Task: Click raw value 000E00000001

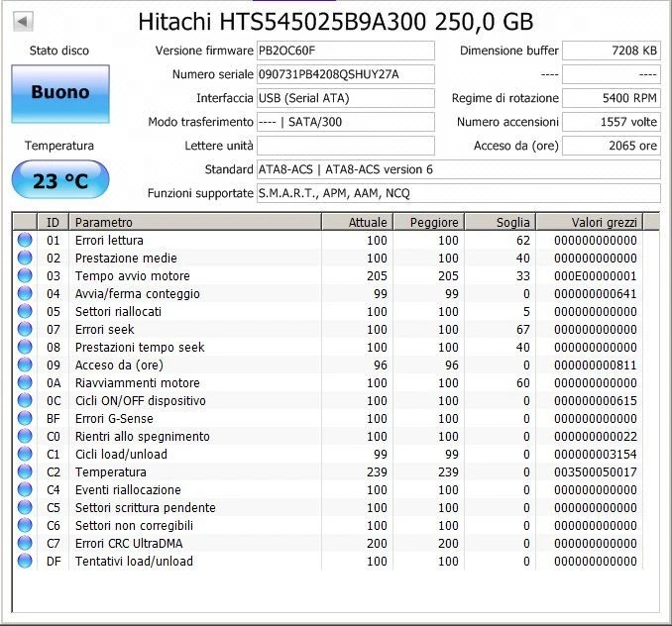Action: tap(596, 275)
